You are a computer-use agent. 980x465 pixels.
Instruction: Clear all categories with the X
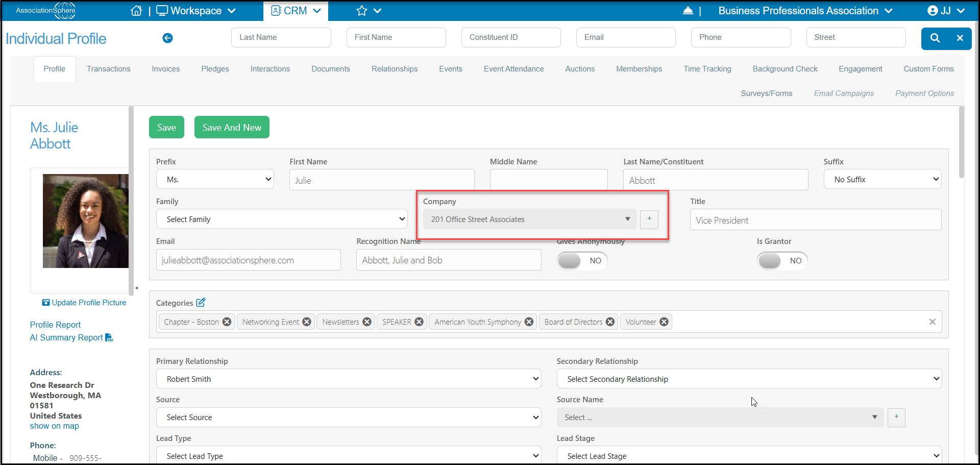pos(932,322)
